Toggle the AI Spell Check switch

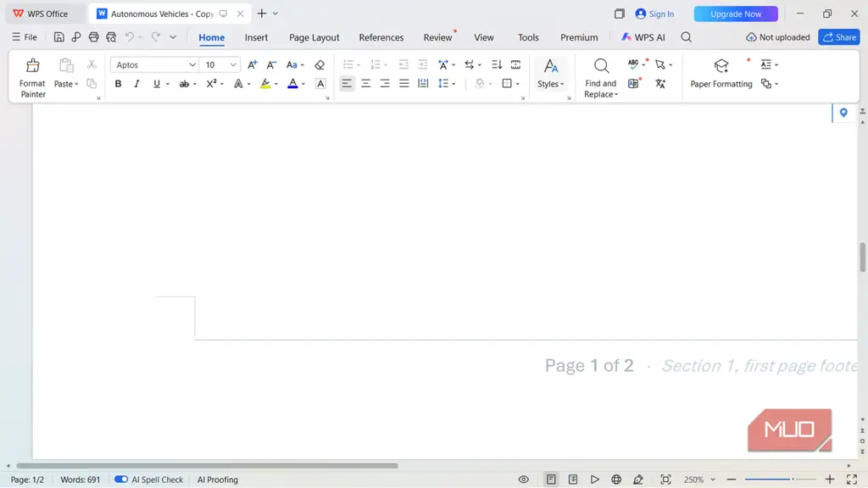[120, 480]
